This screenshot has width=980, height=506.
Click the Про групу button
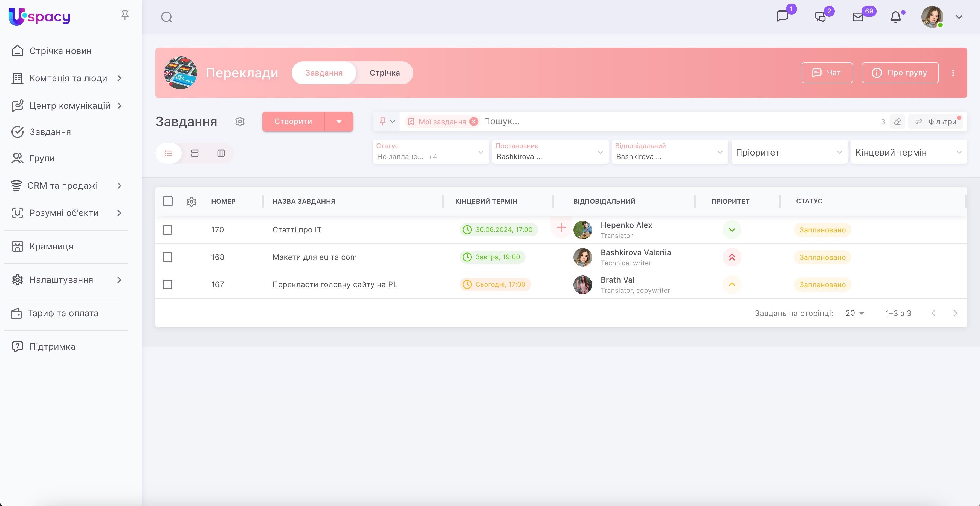click(900, 73)
